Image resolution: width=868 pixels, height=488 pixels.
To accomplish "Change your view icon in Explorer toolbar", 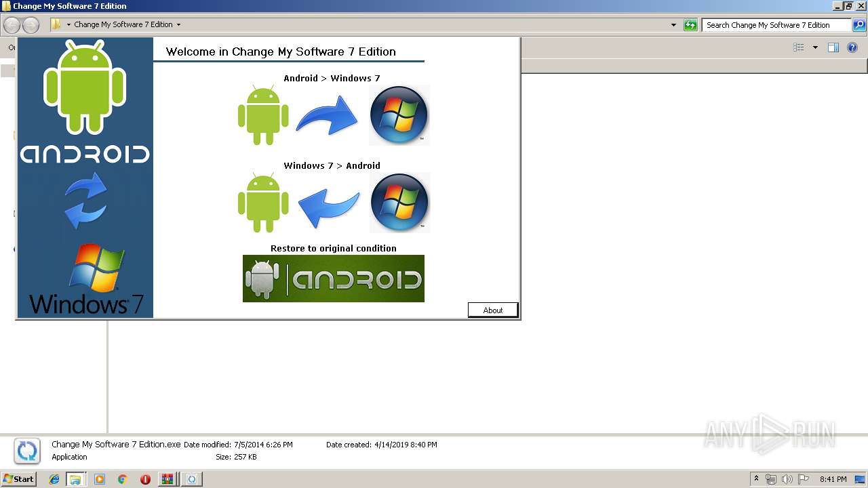I will (799, 47).
